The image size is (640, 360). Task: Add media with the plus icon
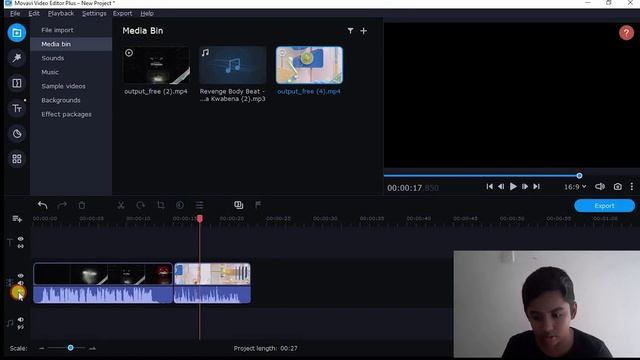(x=363, y=31)
